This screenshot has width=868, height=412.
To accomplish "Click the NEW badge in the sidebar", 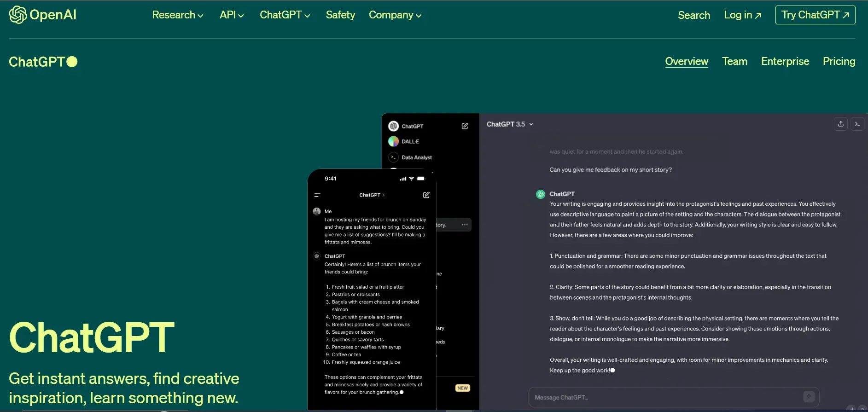I will click(463, 388).
